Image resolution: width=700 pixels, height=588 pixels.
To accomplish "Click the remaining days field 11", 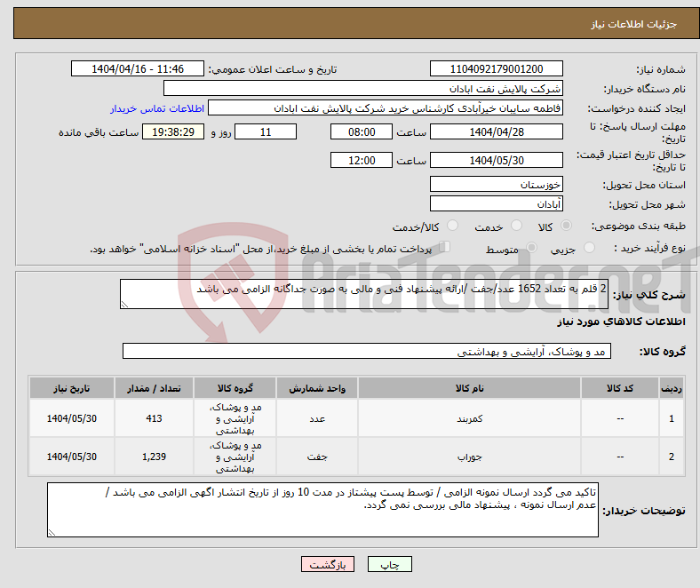I will tap(266, 131).
